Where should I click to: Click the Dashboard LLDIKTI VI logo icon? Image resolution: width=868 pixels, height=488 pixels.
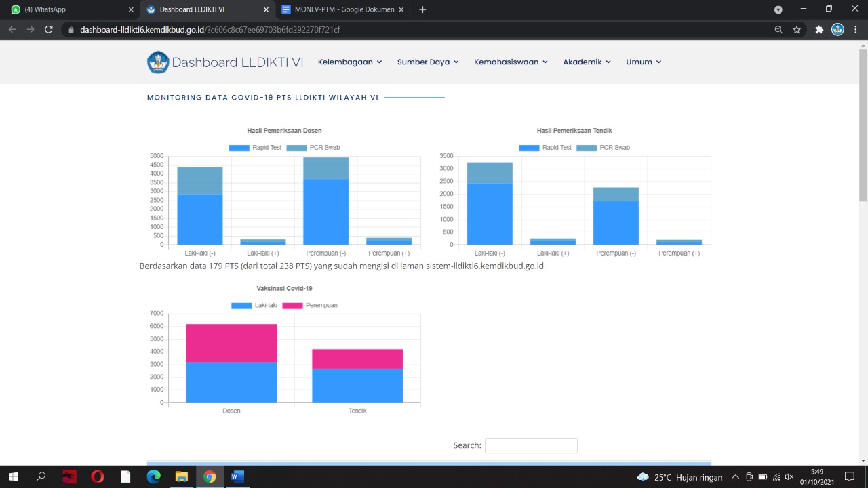click(158, 62)
